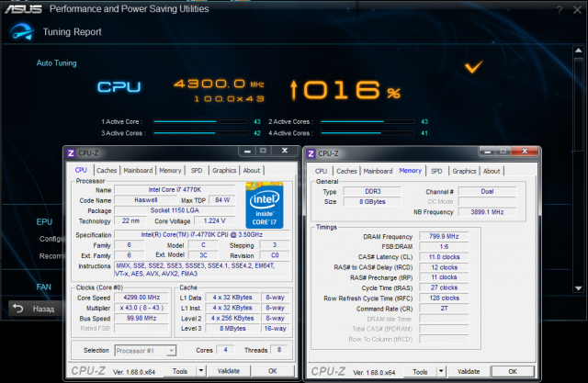Click the Level 3 cache value 8 MBytes
The width and height of the screenshot is (588, 383).
coord(232,328)
